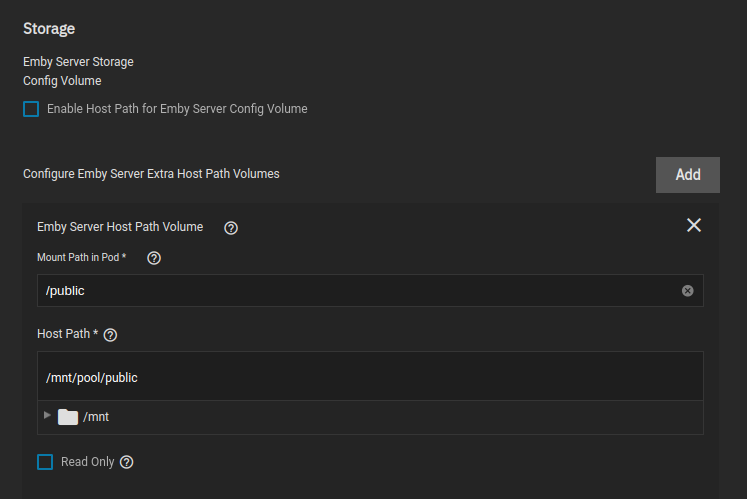View help for the Read Only option
The image size is (747, 499).
pyautogui.click(x=127, y=462)
